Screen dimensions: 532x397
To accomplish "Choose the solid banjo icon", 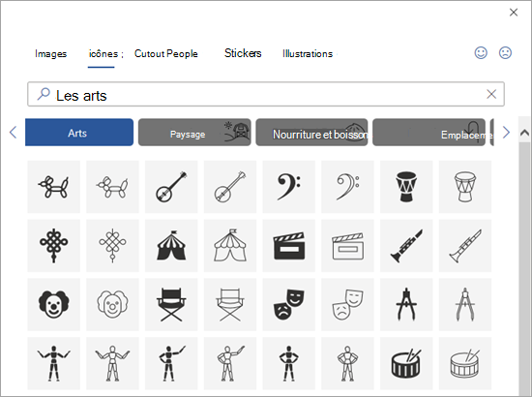I will pos(171,187).
